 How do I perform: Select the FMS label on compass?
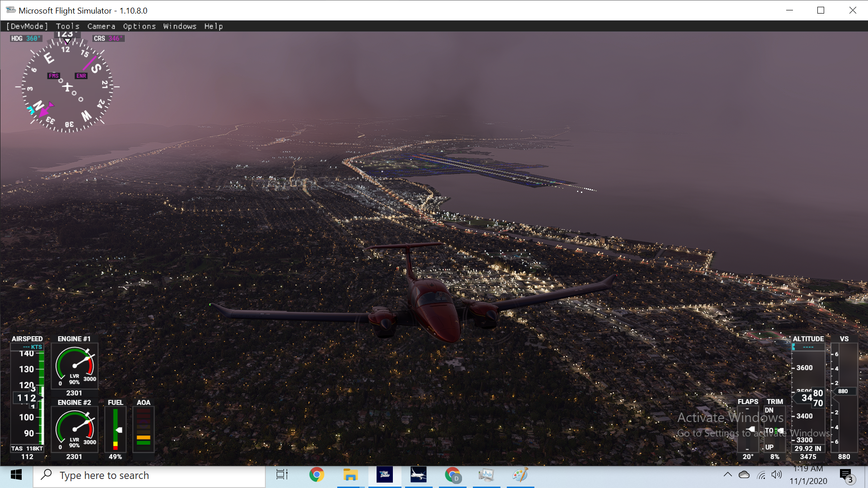click(x=53, y=75)
